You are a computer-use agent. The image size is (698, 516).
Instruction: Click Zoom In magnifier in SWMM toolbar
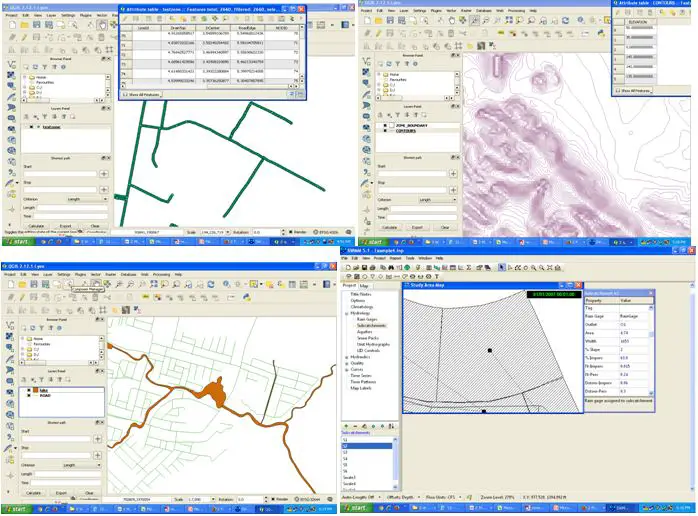pyautogui.click(x=533, y=268)
